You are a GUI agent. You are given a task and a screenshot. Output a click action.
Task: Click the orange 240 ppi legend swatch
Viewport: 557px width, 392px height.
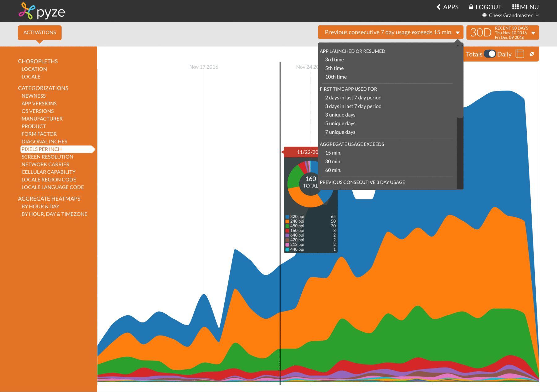pyautogui.click(x=287, y=221)
